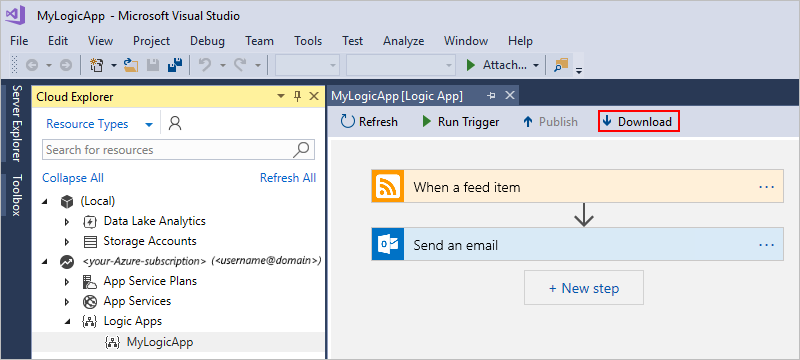Open options menu for Send an email
Screen dimensions: 800x360
tap(766, 245)
